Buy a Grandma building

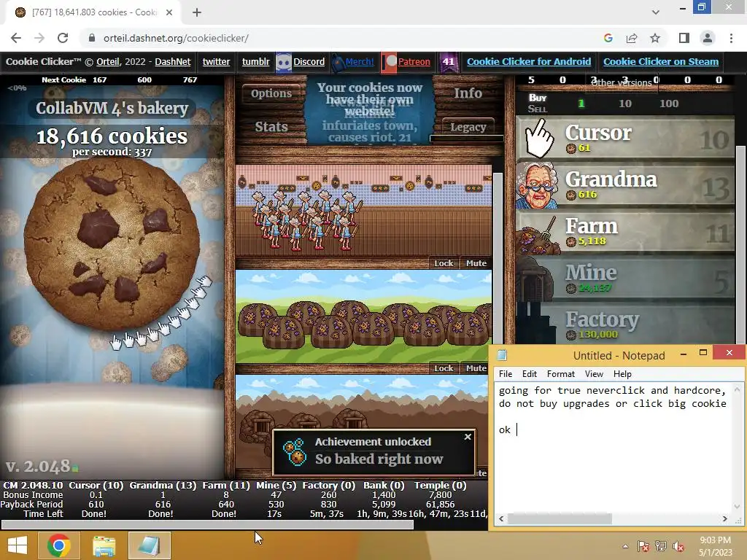625,184
